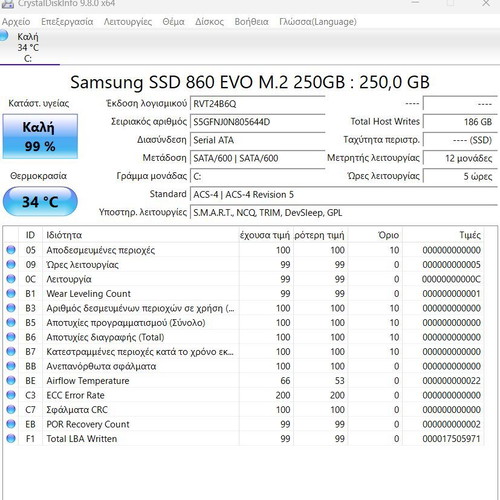Click the blue status icon of row EB
The width and height of the screenshot is (500, 500).
[x=11, y=424]
